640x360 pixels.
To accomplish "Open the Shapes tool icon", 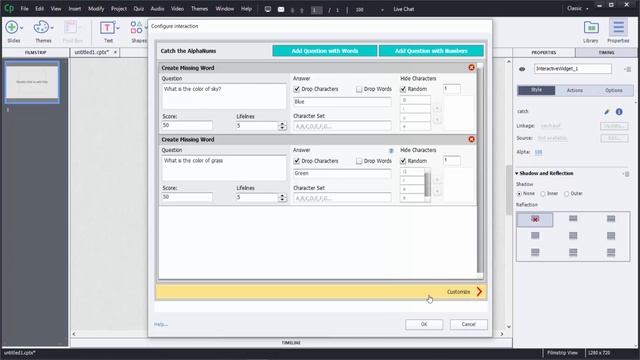I will (x=137, y=28).
